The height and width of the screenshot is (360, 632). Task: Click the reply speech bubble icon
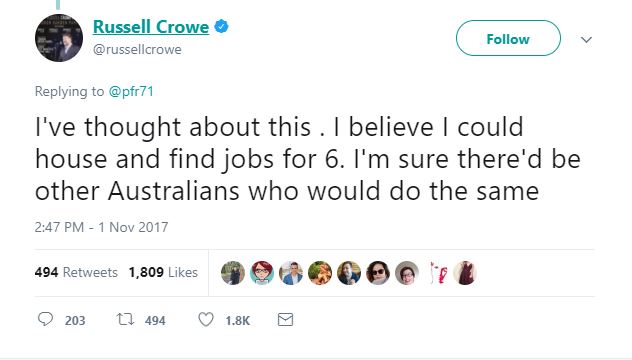coord(45,319)
